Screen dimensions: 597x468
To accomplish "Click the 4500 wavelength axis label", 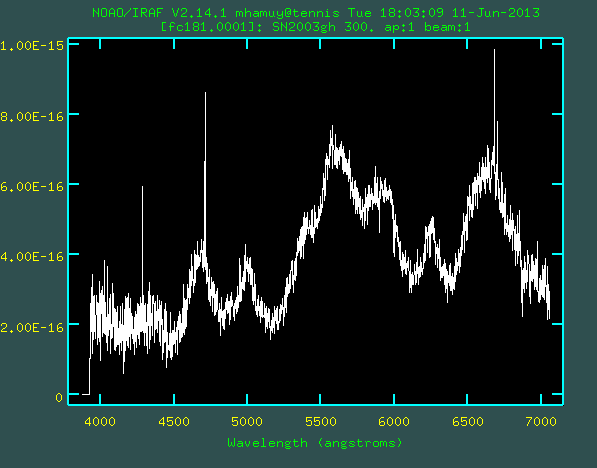I will point(174,422).
